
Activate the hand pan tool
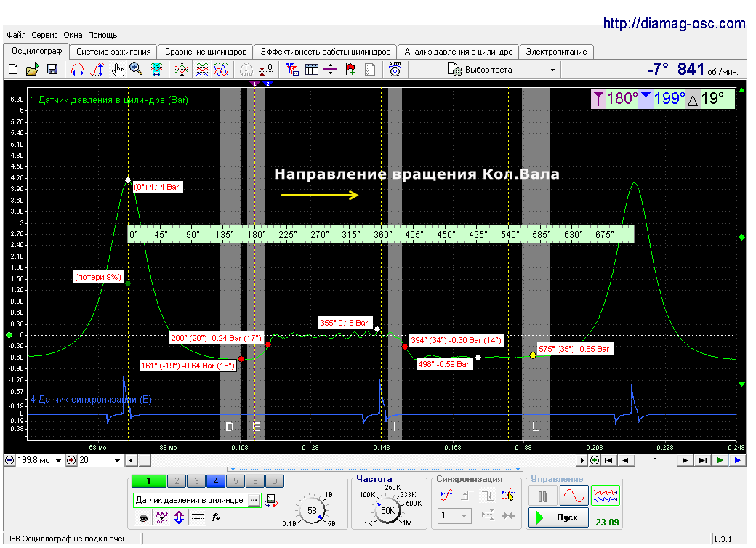tap(117, 69)
